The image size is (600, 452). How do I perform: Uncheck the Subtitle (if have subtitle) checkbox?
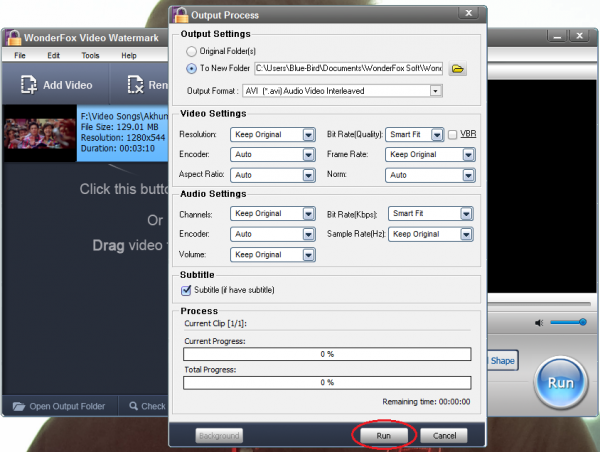(x=186, y=290)
